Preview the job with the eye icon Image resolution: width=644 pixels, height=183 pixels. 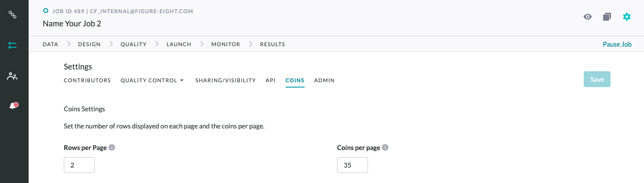[587, 17]
